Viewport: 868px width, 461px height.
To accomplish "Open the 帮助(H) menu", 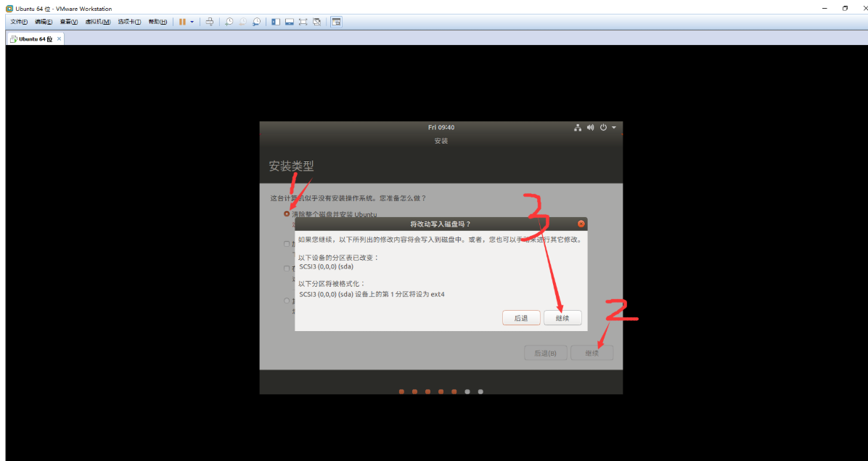I will pyautogui.click(x=157, y=22).
